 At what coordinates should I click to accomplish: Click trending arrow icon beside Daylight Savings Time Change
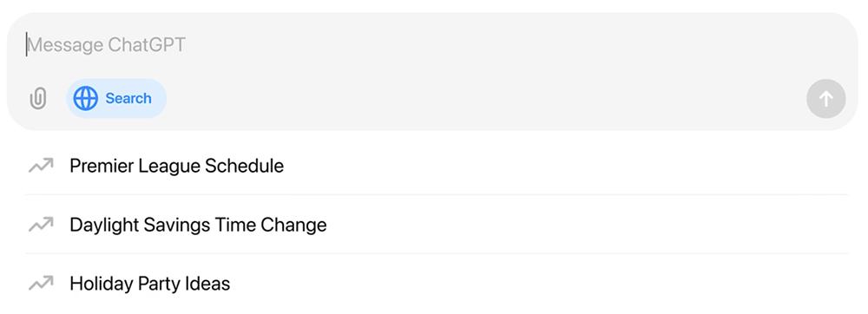tap(41, 225)
